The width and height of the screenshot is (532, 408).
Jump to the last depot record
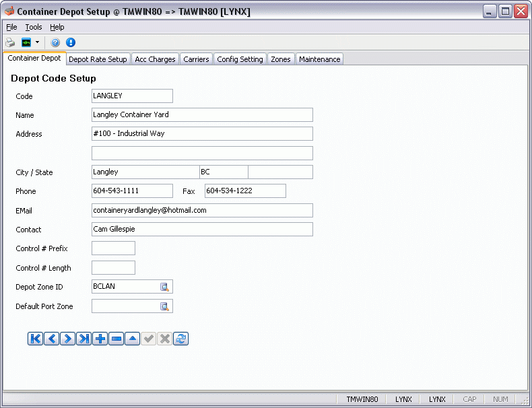coord(84,339)
